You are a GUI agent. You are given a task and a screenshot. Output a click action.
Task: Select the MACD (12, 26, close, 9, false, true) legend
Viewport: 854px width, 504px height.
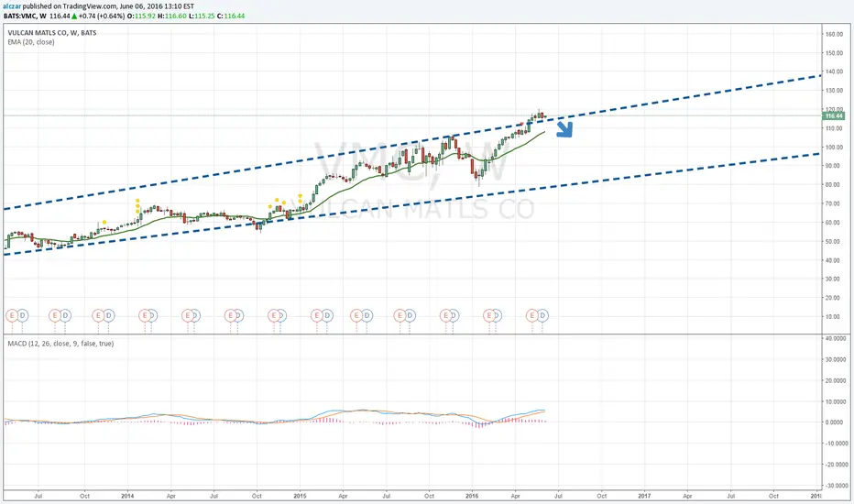coord(60,344)
